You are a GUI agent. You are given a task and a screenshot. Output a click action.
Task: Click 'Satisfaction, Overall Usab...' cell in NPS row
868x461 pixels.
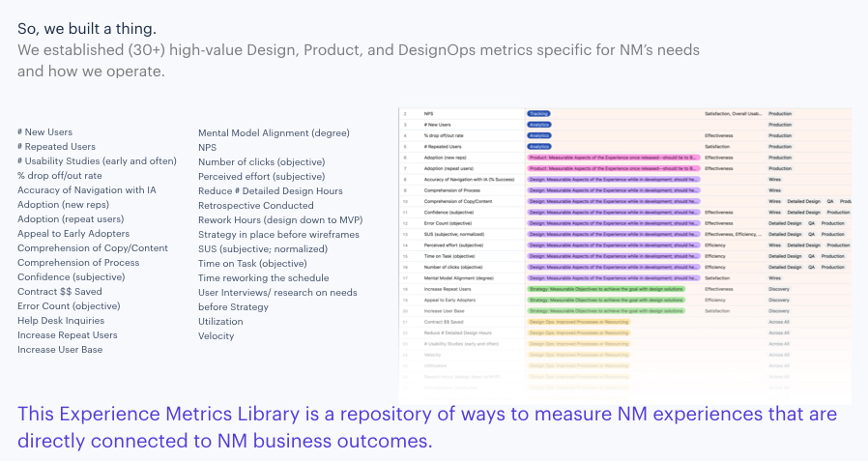[x=734, y=114]
